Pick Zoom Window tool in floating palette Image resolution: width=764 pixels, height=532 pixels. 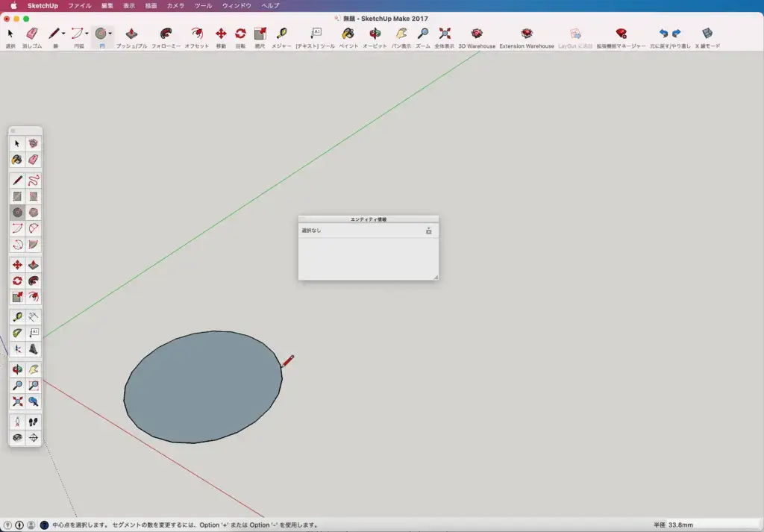coord(33,385)
